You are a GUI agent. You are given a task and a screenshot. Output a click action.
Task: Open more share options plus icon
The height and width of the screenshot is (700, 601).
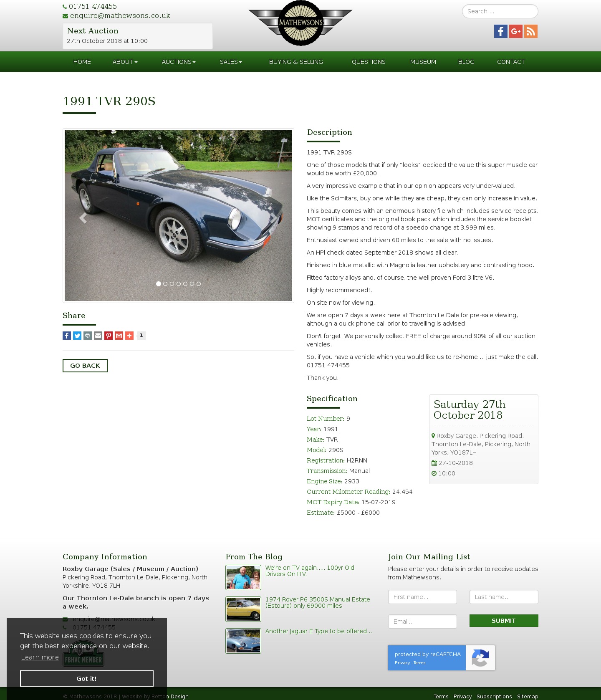129,336
